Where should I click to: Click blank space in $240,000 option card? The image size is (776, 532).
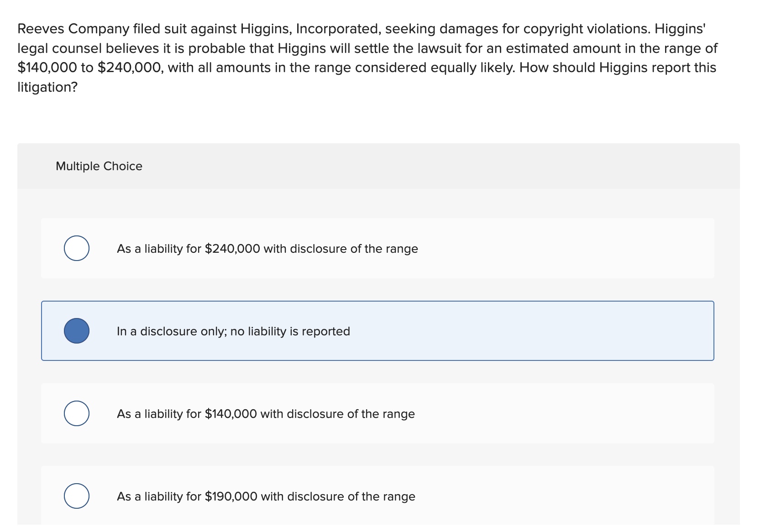click(x=571, y=248)
